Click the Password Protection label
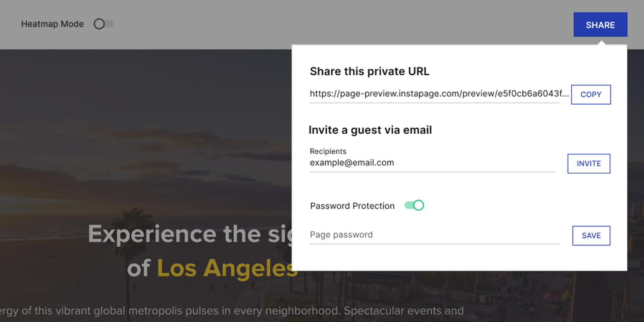The width and height of the screenshot is (644, 322). (x=352, y=206)
